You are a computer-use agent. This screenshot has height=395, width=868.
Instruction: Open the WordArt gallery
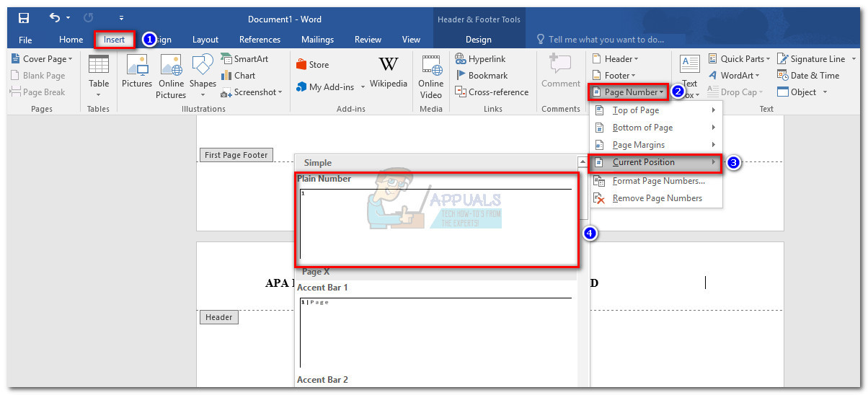click(x=733, y=76)
